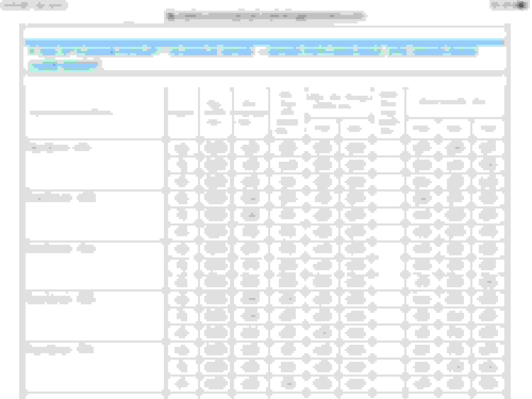Viewport: 532px width, 399px height.
Task: Click the tab overview icon at far right
Action: point(521,5)
